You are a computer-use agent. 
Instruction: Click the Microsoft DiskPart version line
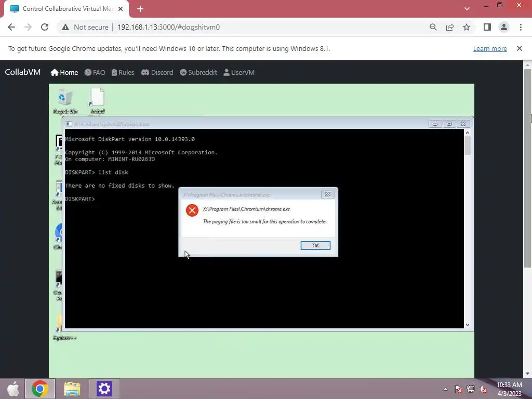pyautogui.click(x=130, y=139)
